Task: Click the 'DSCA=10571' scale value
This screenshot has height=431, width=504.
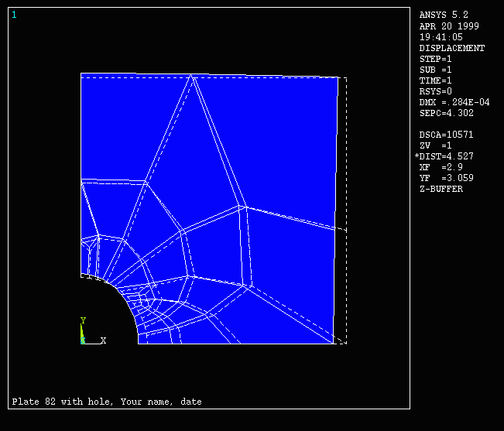Action: [447, 135]
